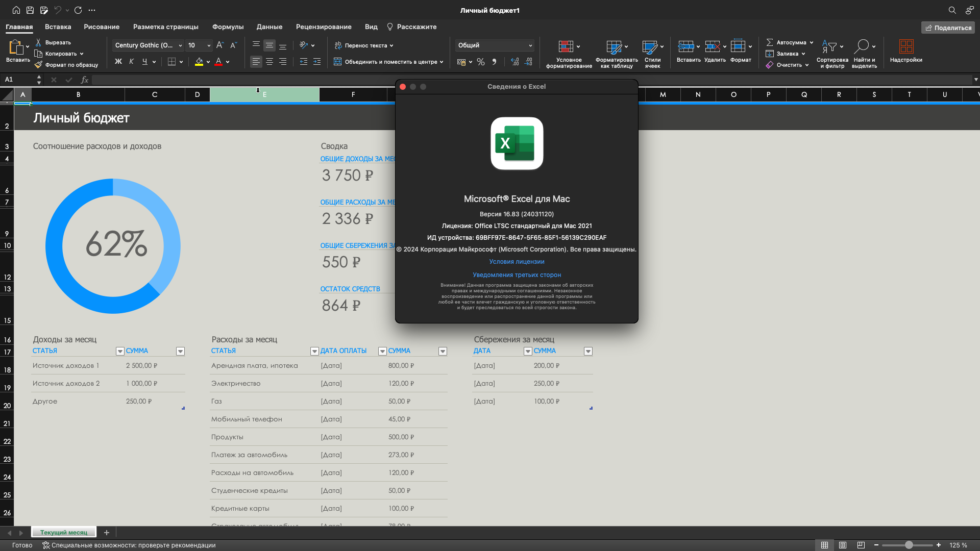Click the Поделиться button
Viewport: 980px width, 551px height.
coord(948,27)
